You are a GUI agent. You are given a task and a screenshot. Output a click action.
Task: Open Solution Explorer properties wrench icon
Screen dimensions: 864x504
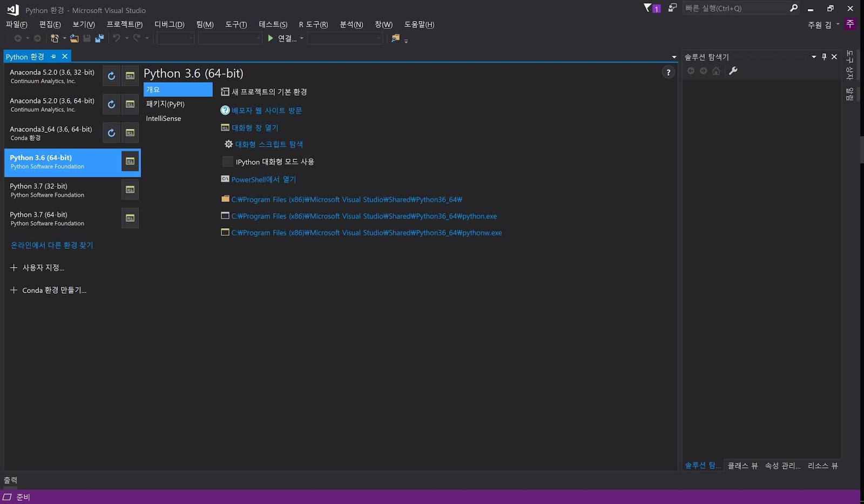pyautogui.click(x=733, y=71)
